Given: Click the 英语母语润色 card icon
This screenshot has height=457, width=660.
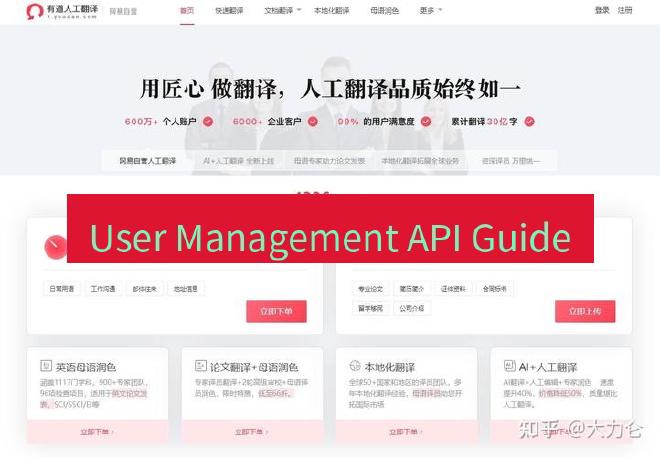Looking at the screenshot, I should [46, 365].
